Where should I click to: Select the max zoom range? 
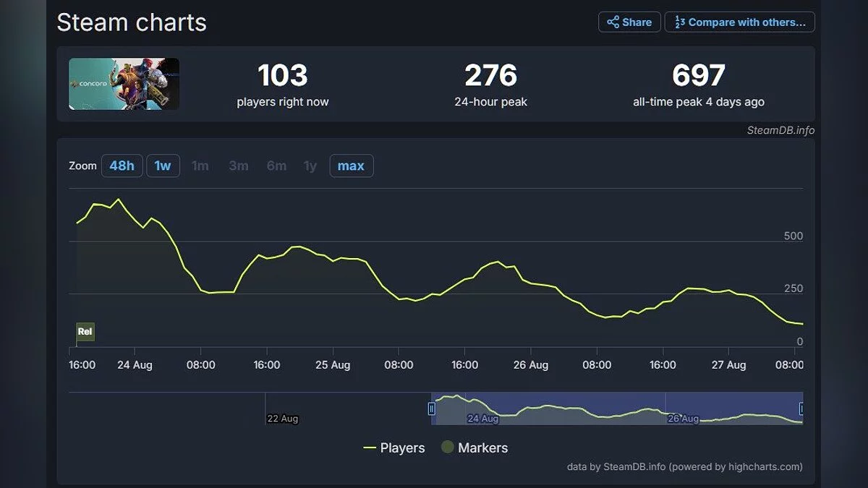(x=351, y=166)
